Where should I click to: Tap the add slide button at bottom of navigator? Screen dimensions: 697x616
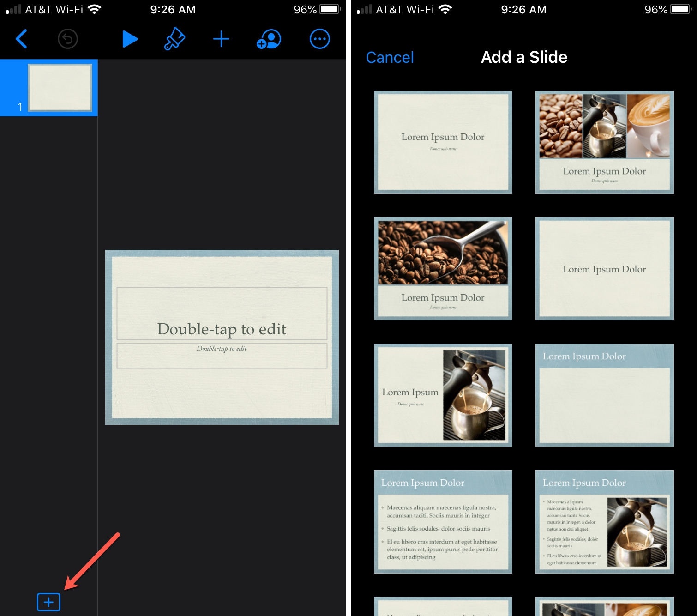coord(48,602)
